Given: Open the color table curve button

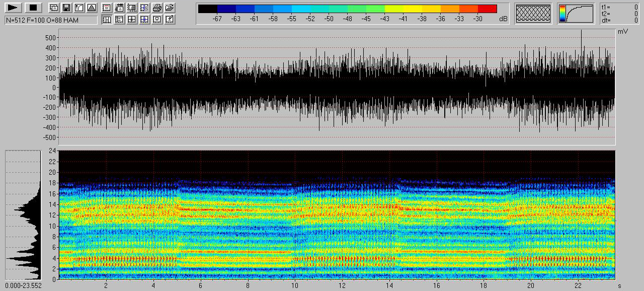Looking at the screenshot, I should 576,14.
